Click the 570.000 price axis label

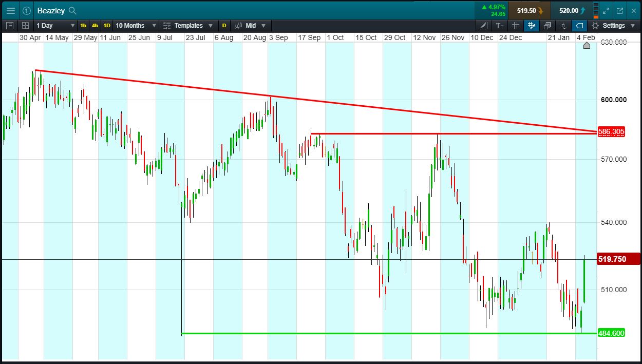(613, 159)
